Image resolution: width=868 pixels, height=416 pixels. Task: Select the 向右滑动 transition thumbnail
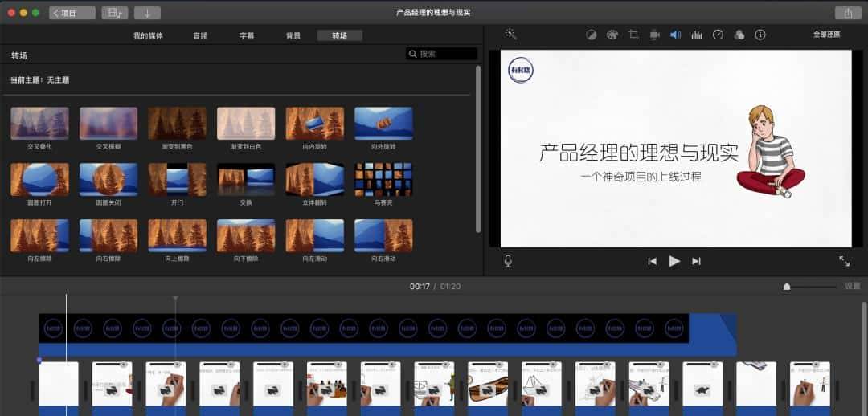(x=383, y=235)
